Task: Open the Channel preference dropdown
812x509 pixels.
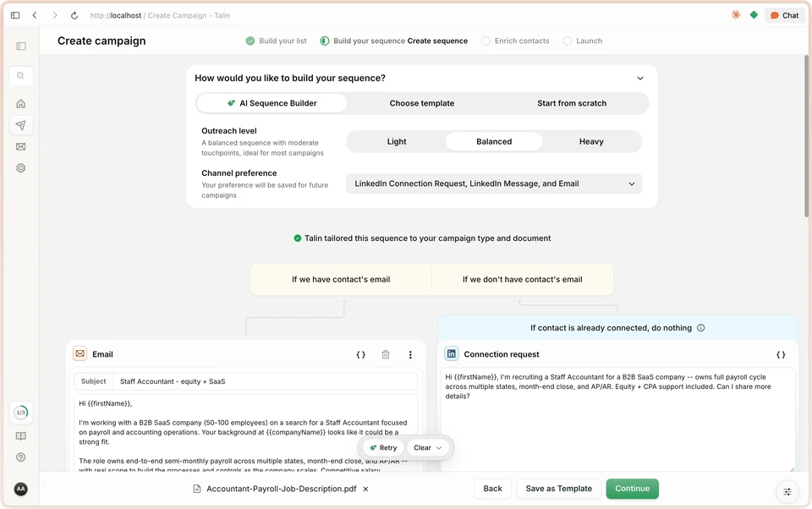Action: point(494,183)
